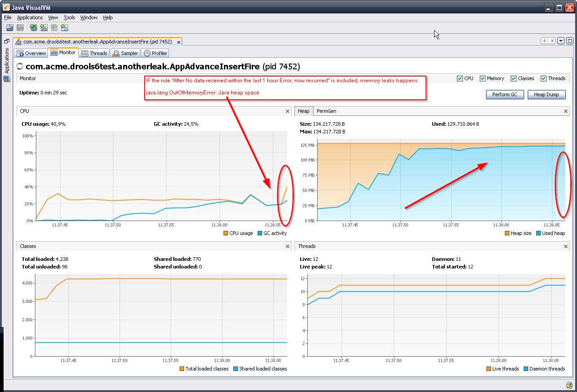Restore the Applications side panel window icon
This screenshot has height=392, width=577.
point(6,41)
